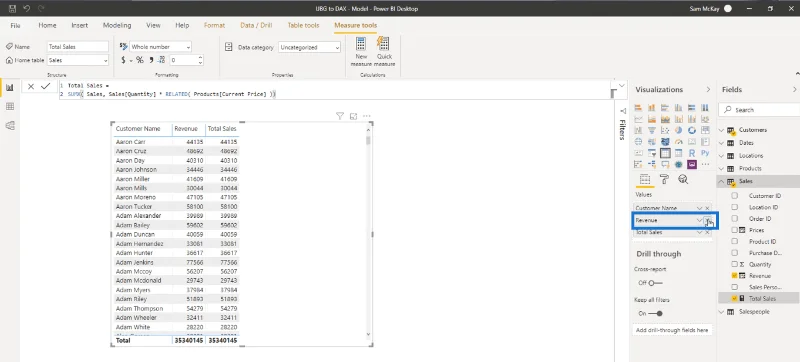Check the Order ID field
Screen dimensions: 800x362
tap(735, 218)
